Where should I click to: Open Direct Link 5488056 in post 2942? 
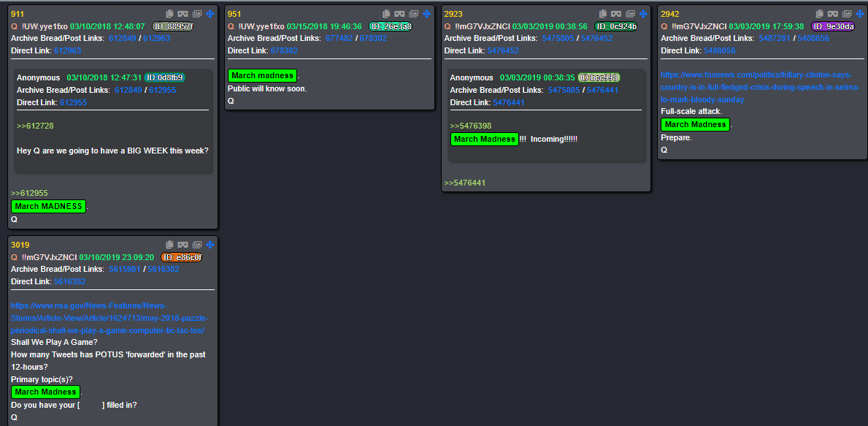point(720,50)
